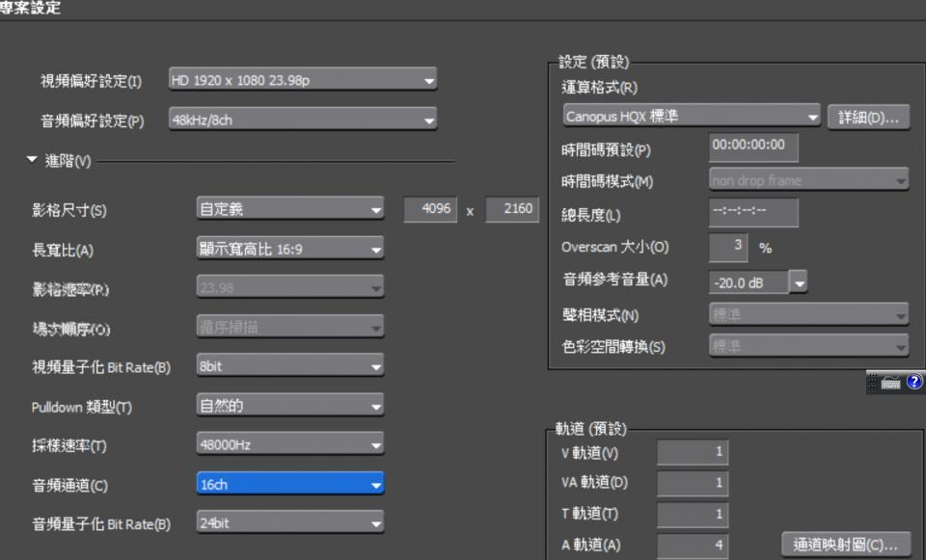Click the 通道映射圖(C)... button
Screen dimensions: 926x560
point(845,544)
